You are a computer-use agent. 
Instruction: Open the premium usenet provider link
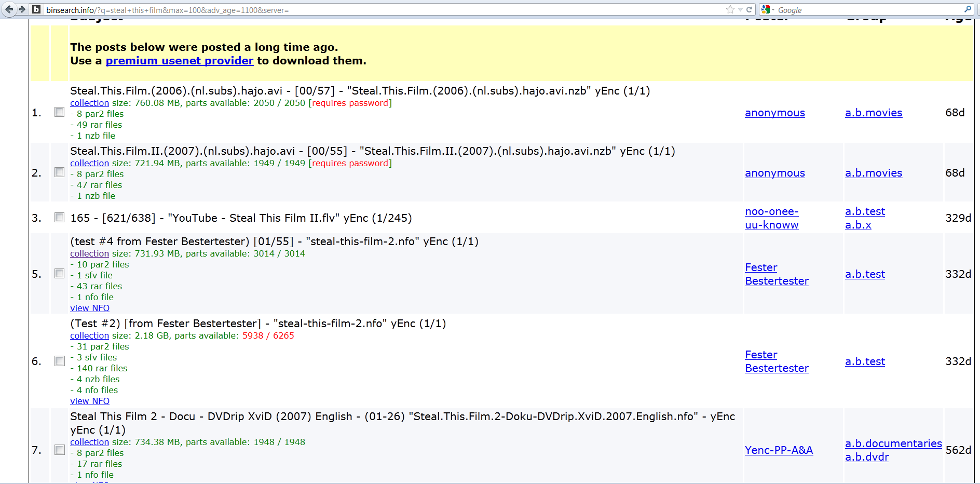click(x=180, y=61)
